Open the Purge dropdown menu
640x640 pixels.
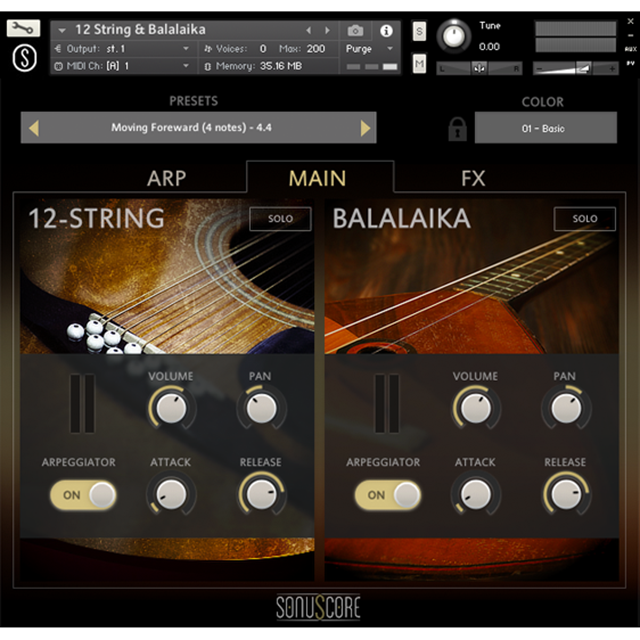pos(369,49)
